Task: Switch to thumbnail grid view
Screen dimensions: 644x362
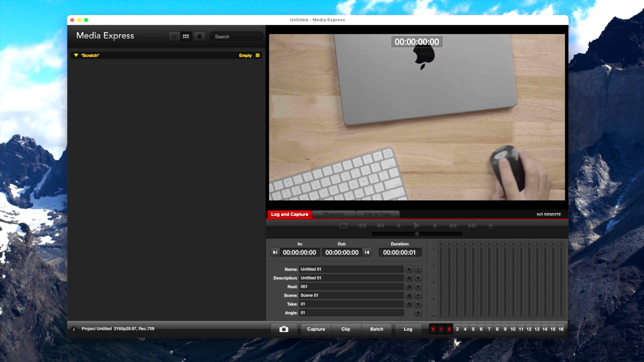Action: point(186,37)
